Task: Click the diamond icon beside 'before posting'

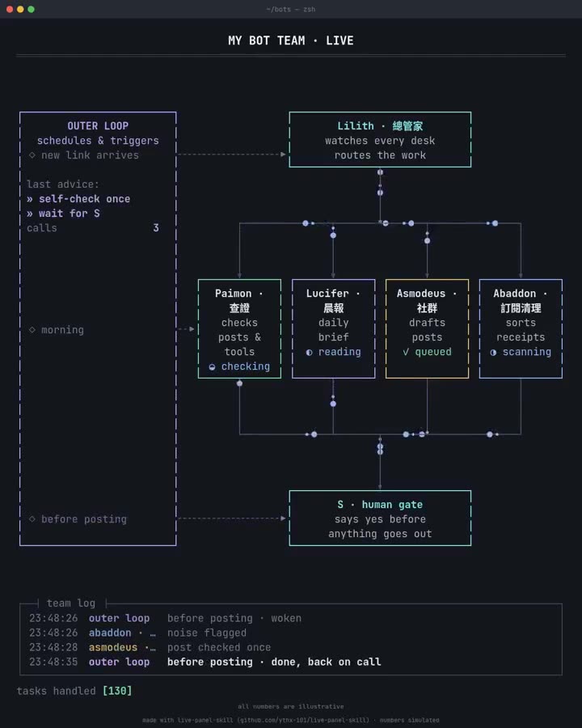Action: pos(32,518)
